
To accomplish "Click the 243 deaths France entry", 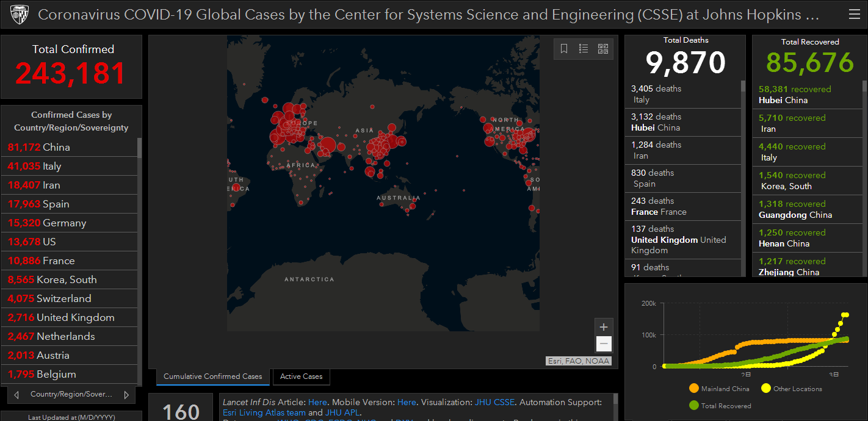I will click(683, 207).
